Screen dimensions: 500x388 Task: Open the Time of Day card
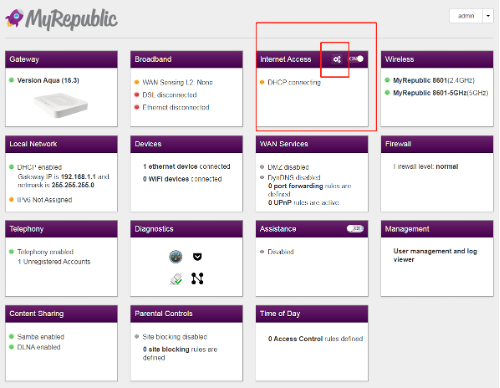[x=312, y=343]
